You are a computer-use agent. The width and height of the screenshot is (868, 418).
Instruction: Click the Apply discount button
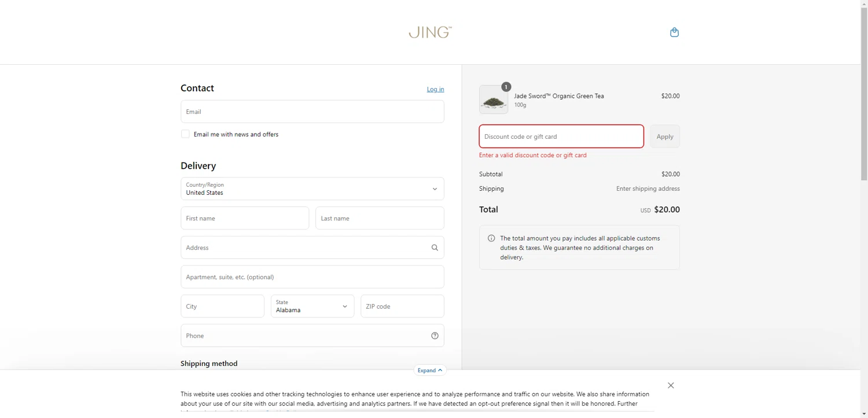tap(665, 136)
